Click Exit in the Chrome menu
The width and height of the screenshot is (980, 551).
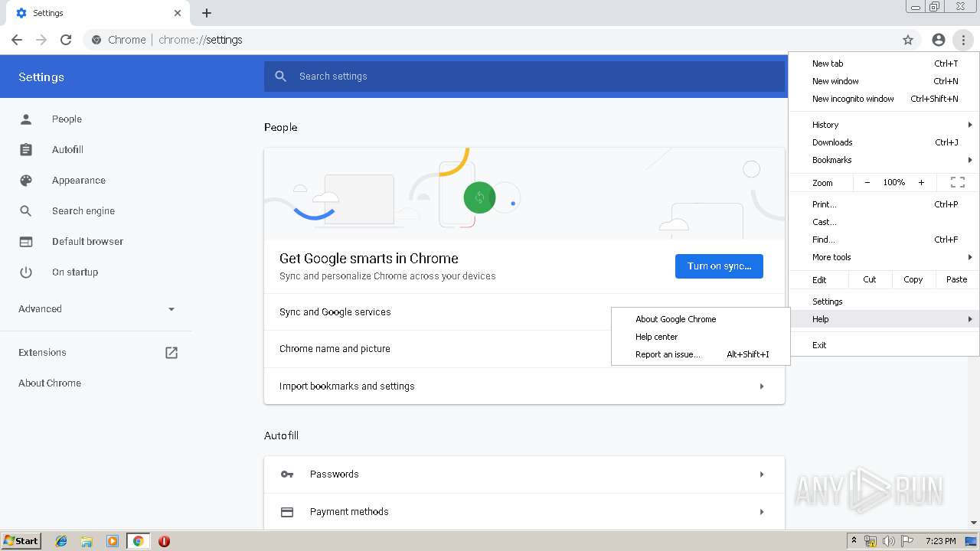tap(884, 345)
